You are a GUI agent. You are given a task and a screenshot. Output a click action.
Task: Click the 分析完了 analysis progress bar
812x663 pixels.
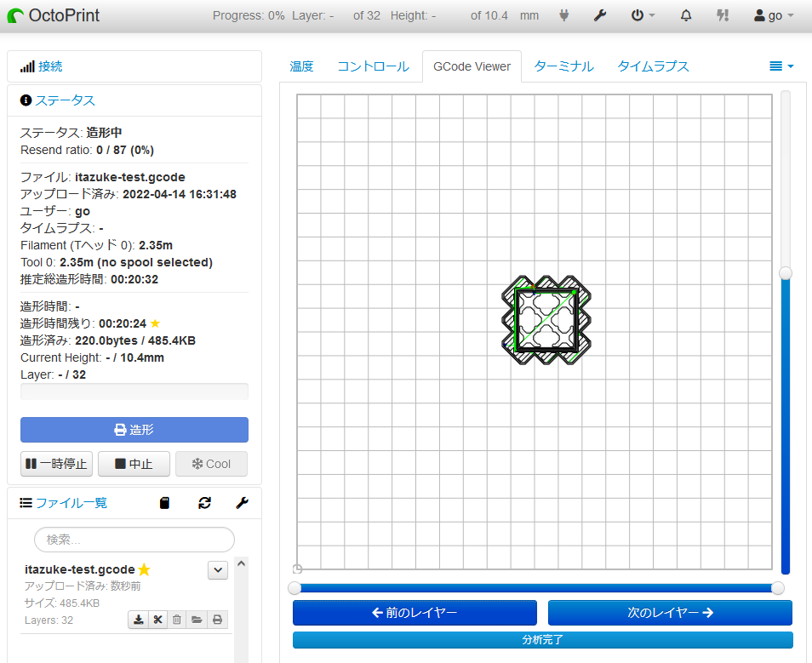tap(543, 640)
